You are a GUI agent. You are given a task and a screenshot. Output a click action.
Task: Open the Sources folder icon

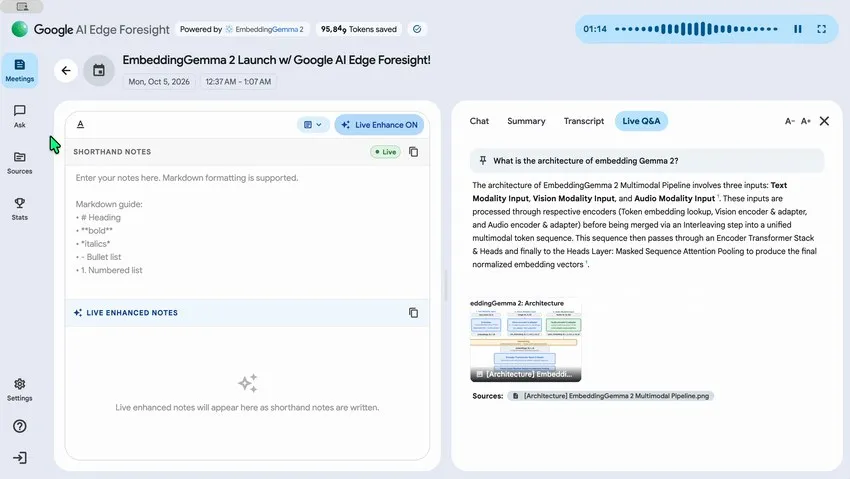pyautogui.click(x=20, y=163)
